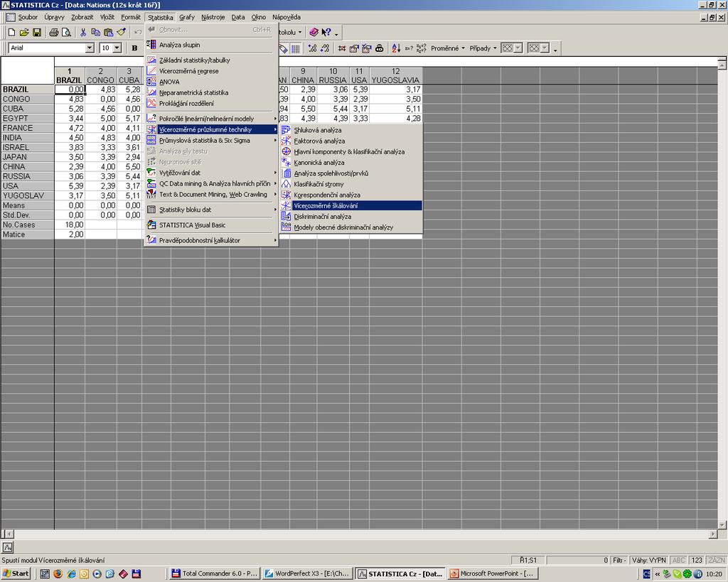Print using the printer toolbar icon
This screenshot has width=728, height=582.
(x=54, y=32)
